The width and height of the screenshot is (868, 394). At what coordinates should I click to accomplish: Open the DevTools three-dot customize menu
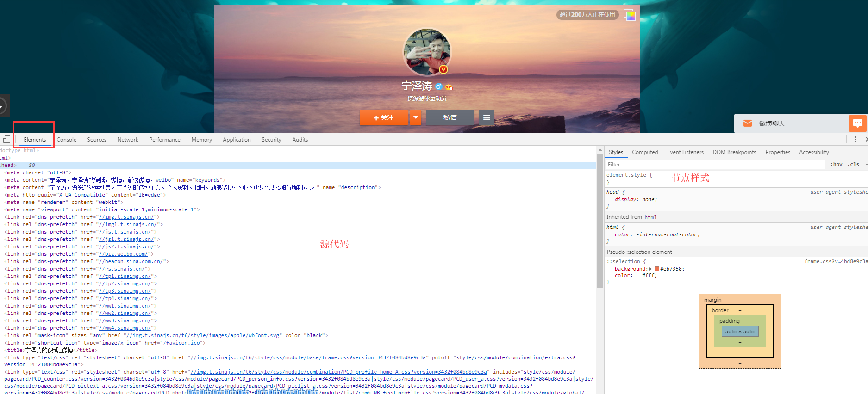(x=855, y=139)
